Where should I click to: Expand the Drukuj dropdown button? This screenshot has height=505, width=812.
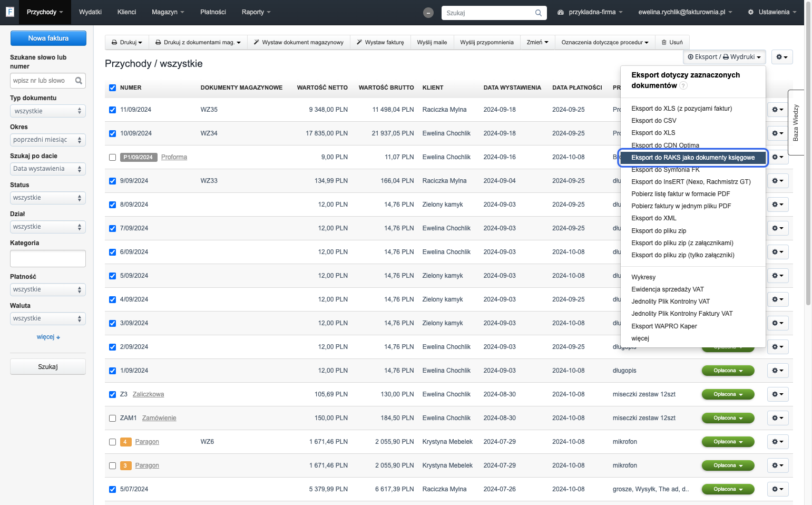(127, 42)
